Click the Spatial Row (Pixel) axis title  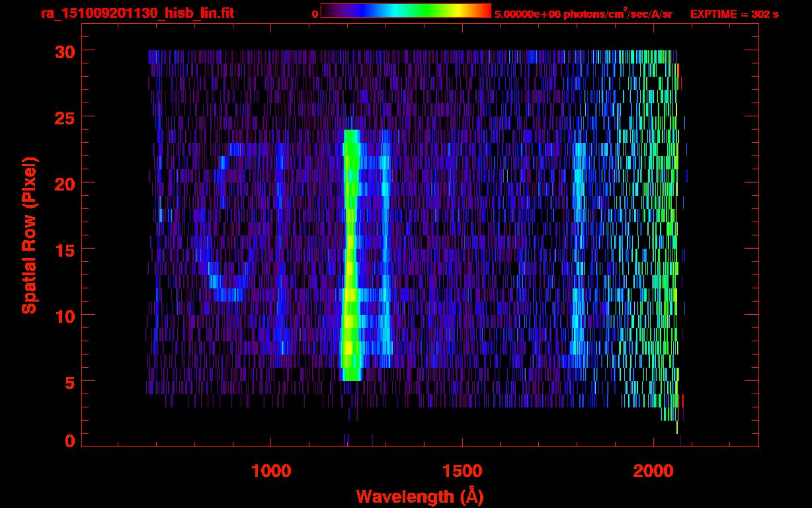30,235
